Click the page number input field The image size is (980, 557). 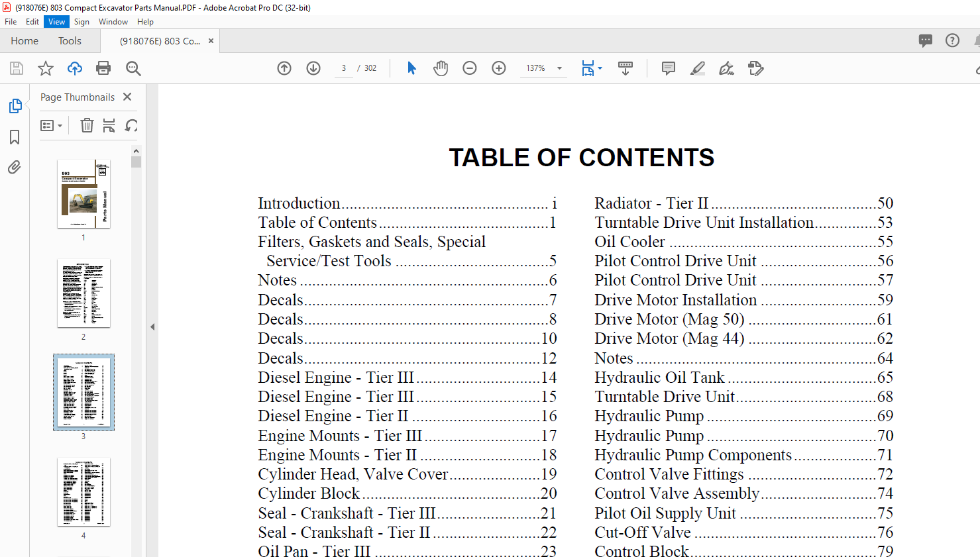pos(344,68)
